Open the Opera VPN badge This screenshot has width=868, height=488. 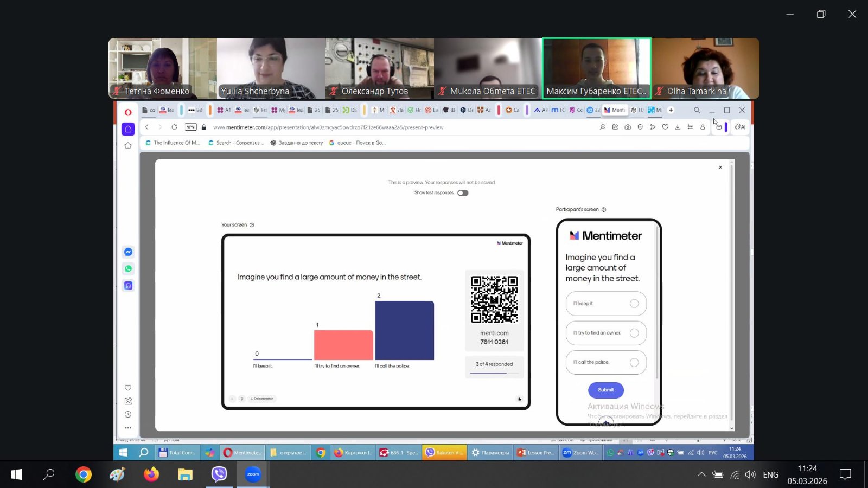coord(190,127)
